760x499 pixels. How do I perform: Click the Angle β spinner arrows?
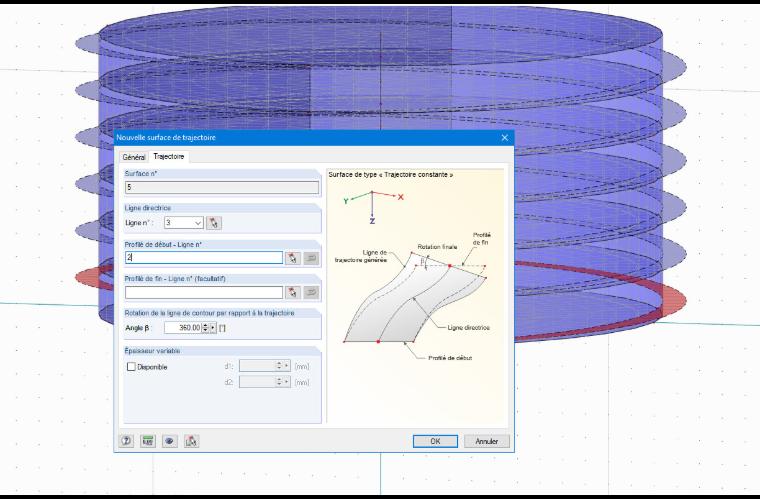pos(206,328)
